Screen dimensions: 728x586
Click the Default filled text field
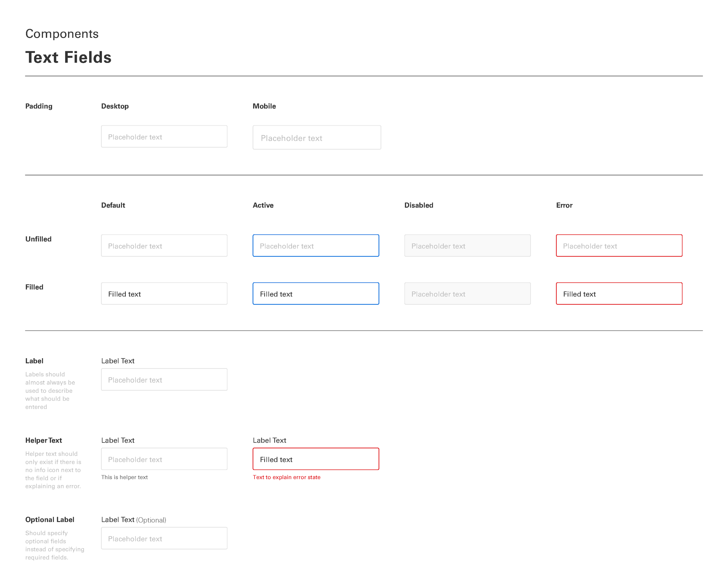(164, 293)
